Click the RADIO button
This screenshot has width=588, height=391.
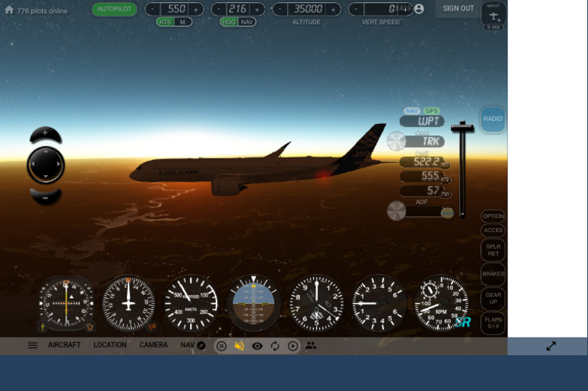(x=493, y=119)
